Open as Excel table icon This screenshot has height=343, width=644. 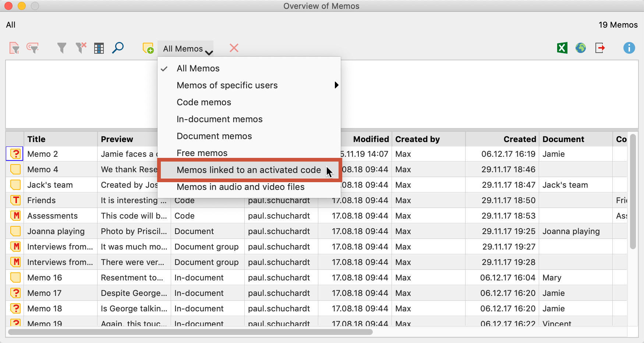[562, 48]
